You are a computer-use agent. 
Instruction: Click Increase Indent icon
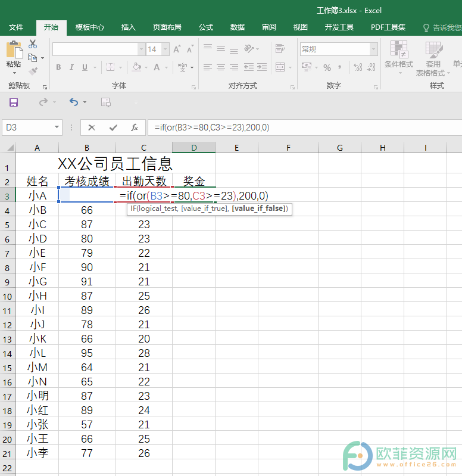[x=262, y=67]
